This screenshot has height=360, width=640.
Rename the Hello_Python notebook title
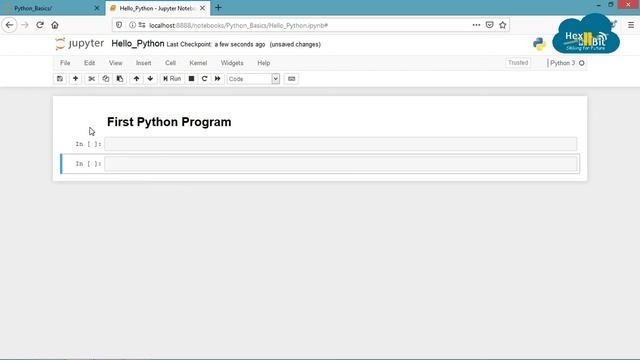138,44
